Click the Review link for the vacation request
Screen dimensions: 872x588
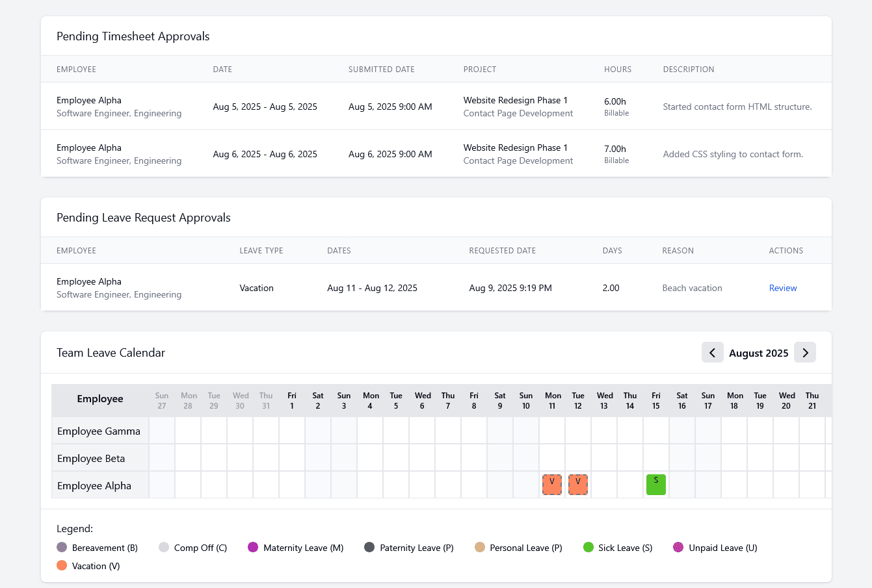782,288
